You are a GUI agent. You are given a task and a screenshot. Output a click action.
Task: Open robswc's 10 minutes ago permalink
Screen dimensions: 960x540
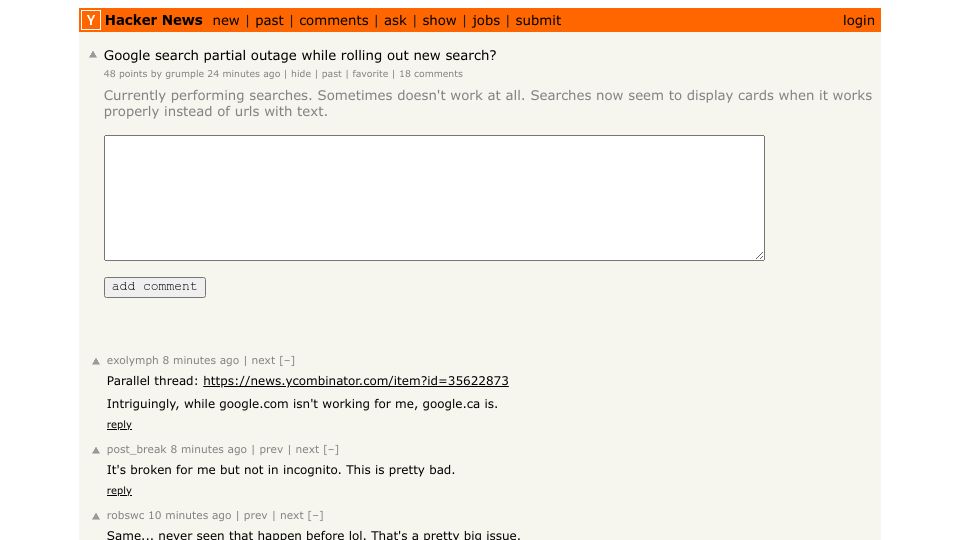coord(190,516)
